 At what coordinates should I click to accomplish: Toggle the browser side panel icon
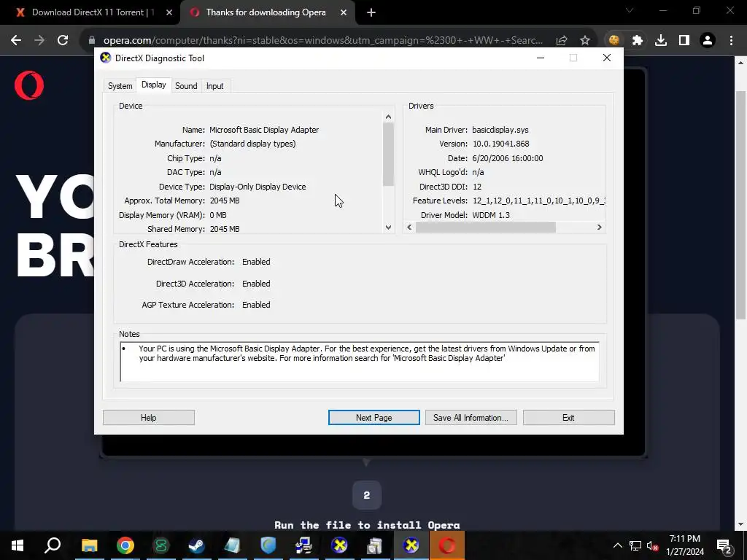pos(684,41)
